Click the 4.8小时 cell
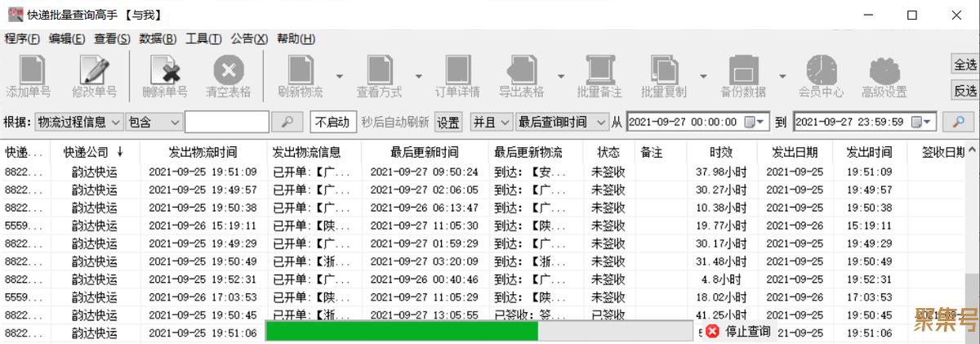The height and width of the screenshot is (344, 980). 721,279
